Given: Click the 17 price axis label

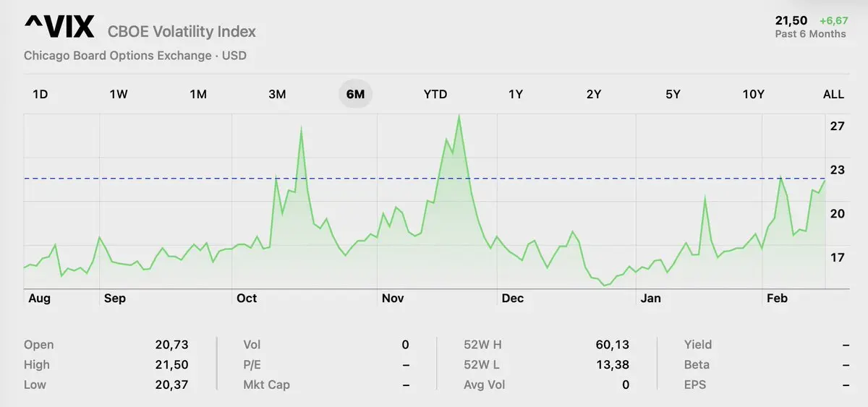Looking at the screenshot, I should pos(837,258).
